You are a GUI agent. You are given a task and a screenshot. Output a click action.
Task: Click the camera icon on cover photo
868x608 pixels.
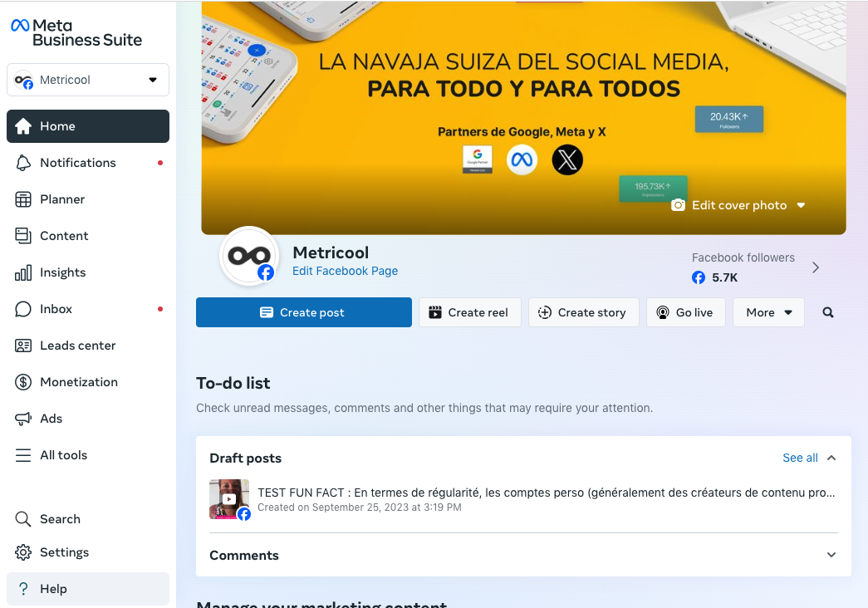click(x=678, y=205)
